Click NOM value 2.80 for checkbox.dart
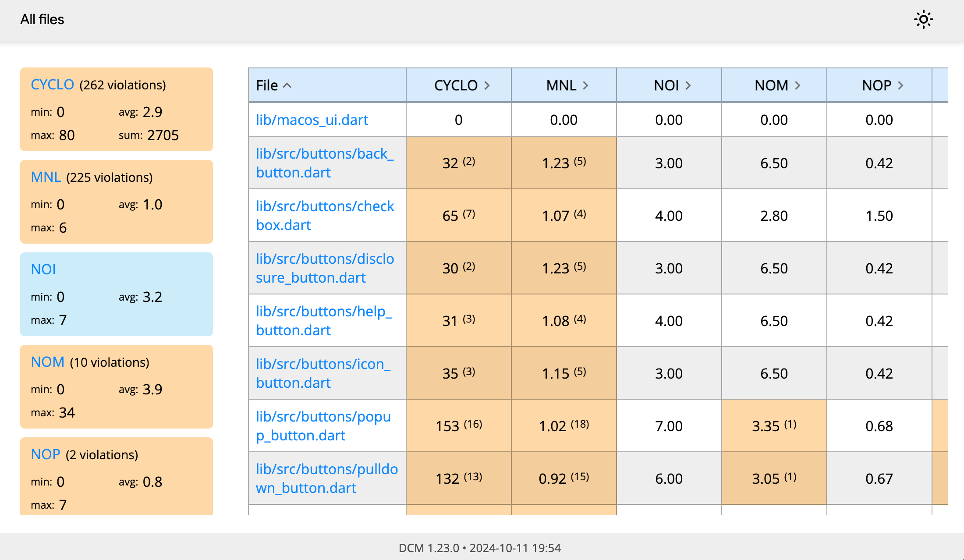The height and width of the screenshot is (560, 964). click(x=774, y=215)
